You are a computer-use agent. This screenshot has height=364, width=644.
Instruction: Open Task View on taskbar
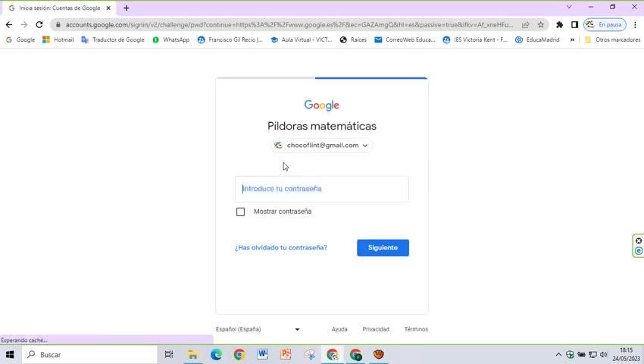(169, 355)
